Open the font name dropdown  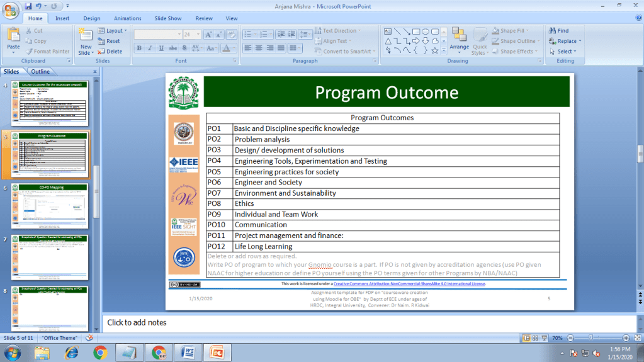pyautogui.click(x=179, y=35)
